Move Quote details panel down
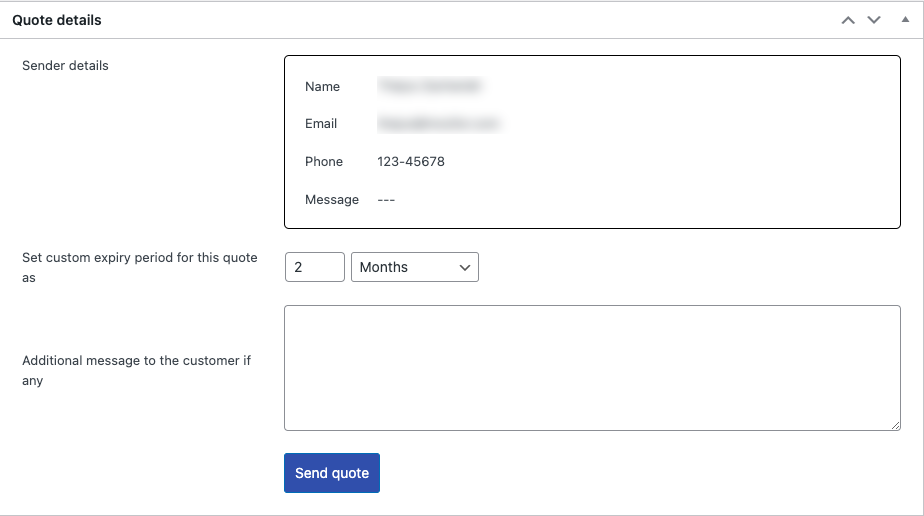This screenshot has height=516, width=924. click(x=874, y=20)
